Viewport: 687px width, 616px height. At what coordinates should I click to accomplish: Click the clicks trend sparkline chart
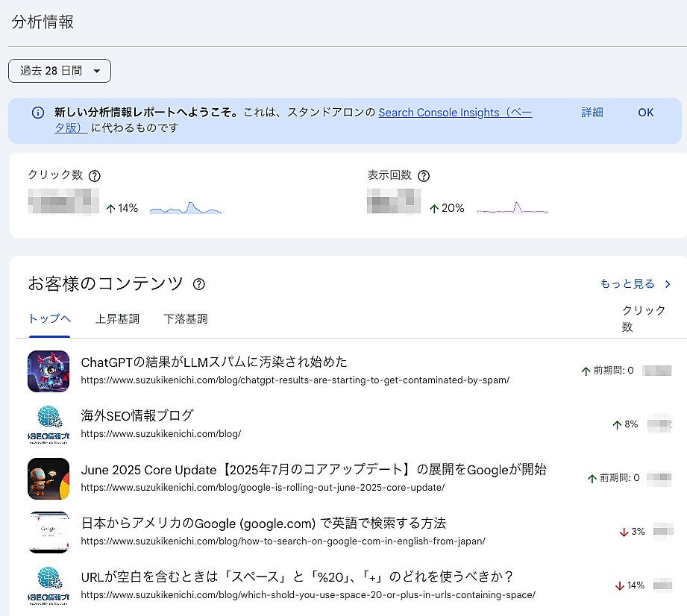click(186, 208)
